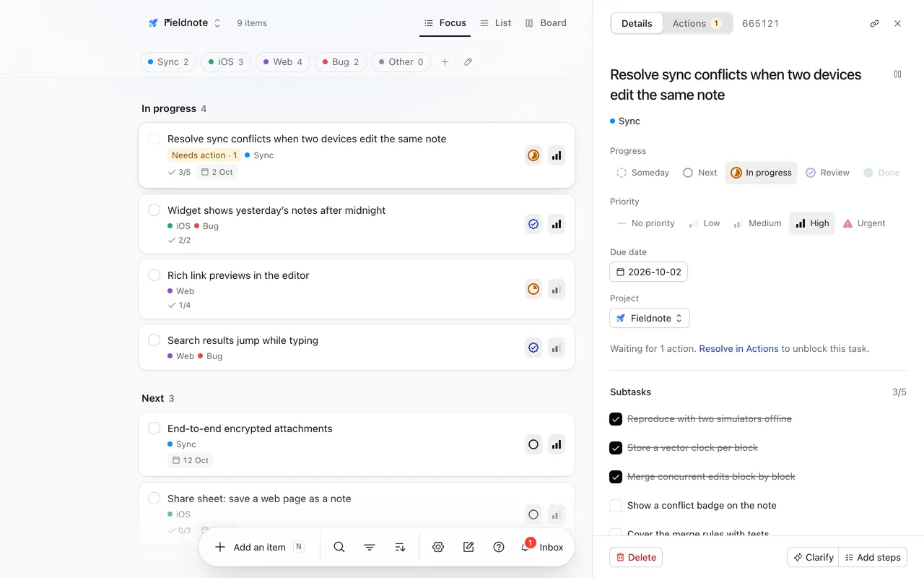Click review status icon on Search results card

(533, 348)
